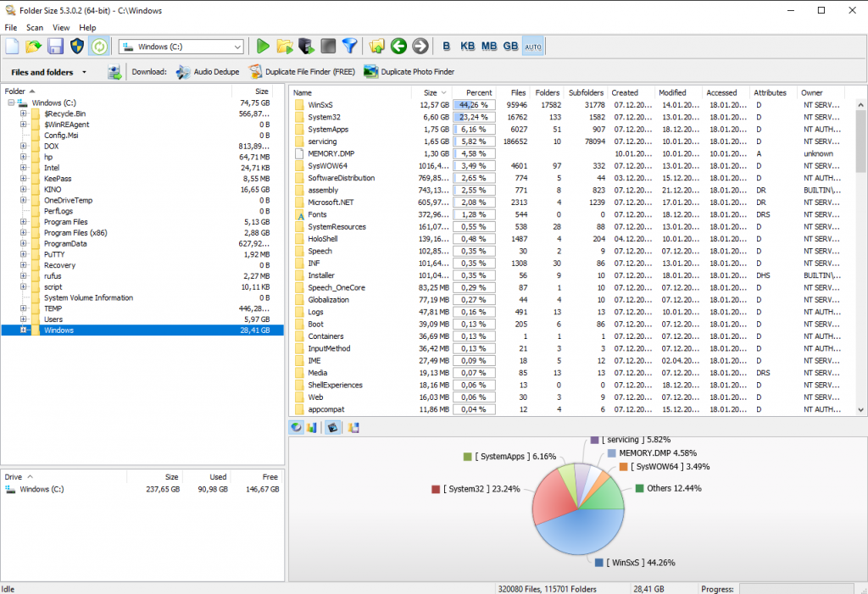Screen dimensions: 868x594
Task: Expand the KeePass folder node
Action: [x=23, y=179]
